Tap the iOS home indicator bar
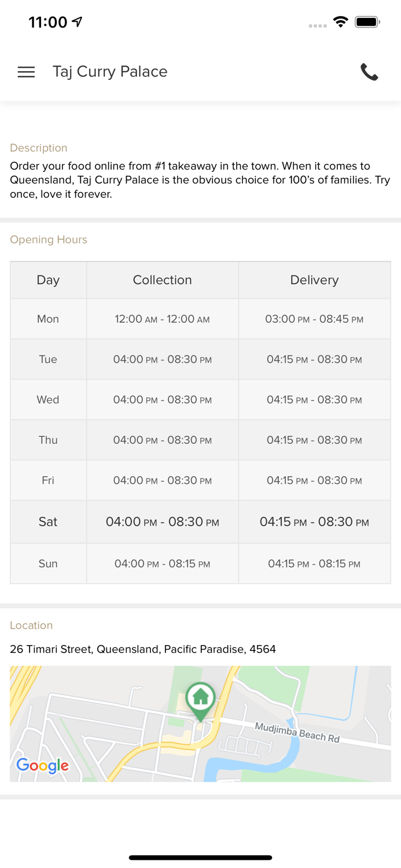 pos(200,858)
